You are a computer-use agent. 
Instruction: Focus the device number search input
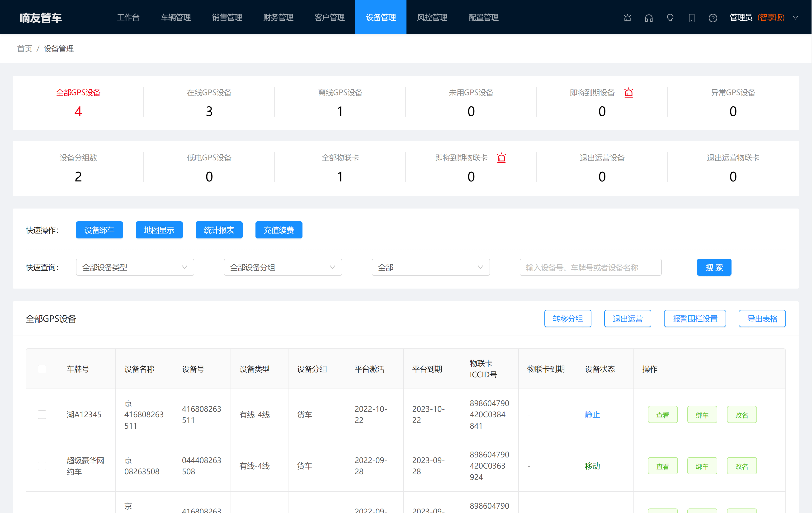coord(590,267)
